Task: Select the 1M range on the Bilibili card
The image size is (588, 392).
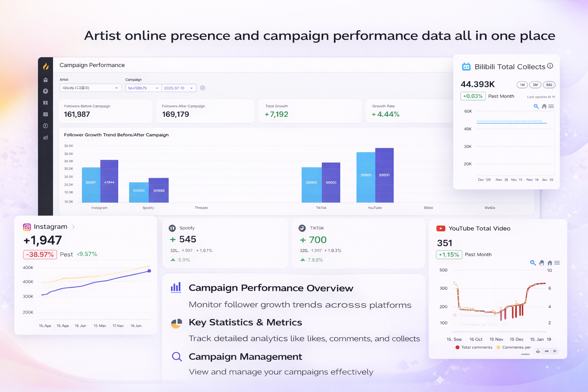Action: pos(522,85)
